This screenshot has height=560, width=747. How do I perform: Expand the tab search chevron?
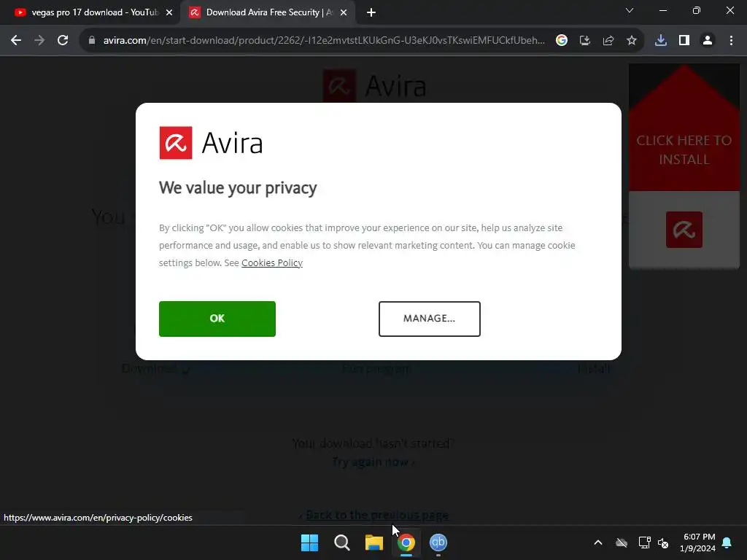pyautogui.click(x=630, y=10)
